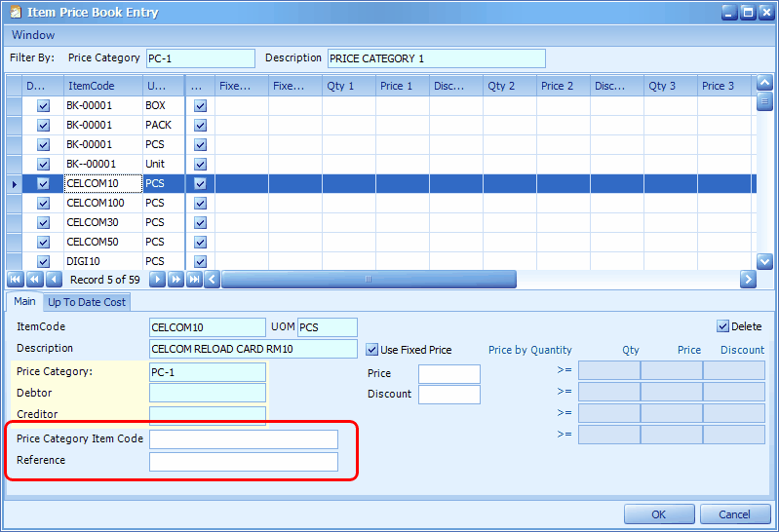Toggle the Delete checkbox in Main tab
This screenshot has height=532, width=779.
tap(722, 326)
